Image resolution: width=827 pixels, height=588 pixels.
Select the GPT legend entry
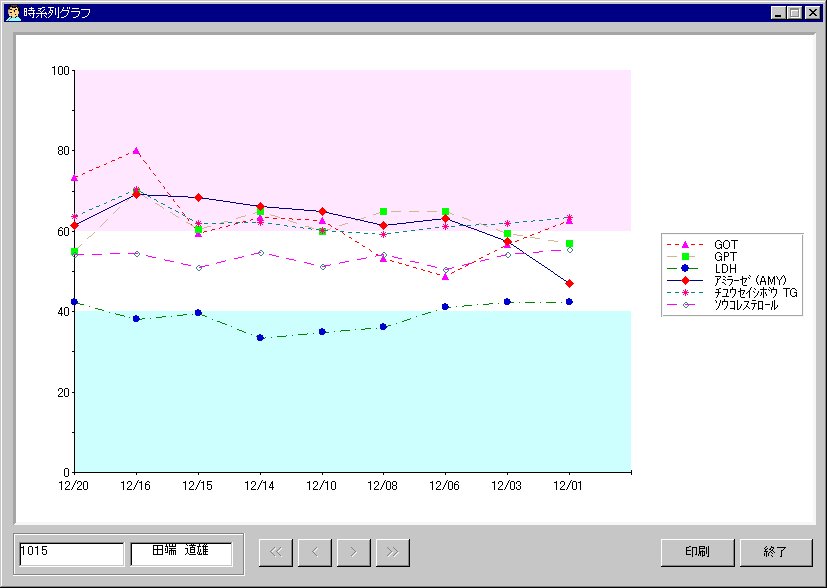pos(726,256)
